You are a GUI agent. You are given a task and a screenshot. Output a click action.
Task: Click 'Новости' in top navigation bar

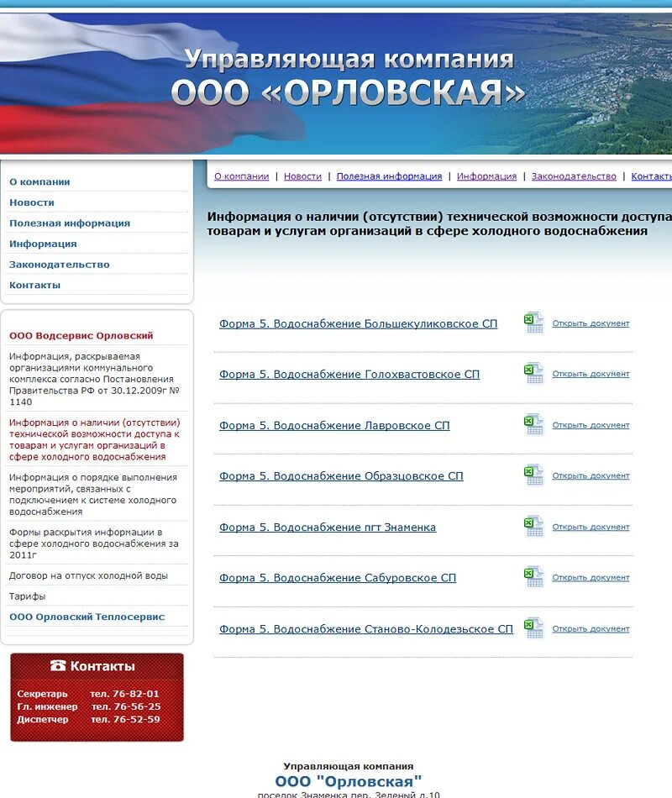tap(303, 176)
